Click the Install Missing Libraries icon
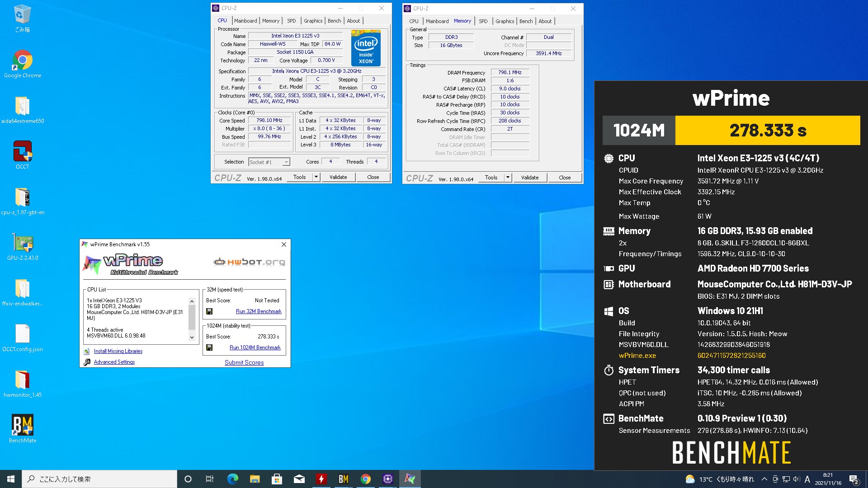 click(87, 351)
